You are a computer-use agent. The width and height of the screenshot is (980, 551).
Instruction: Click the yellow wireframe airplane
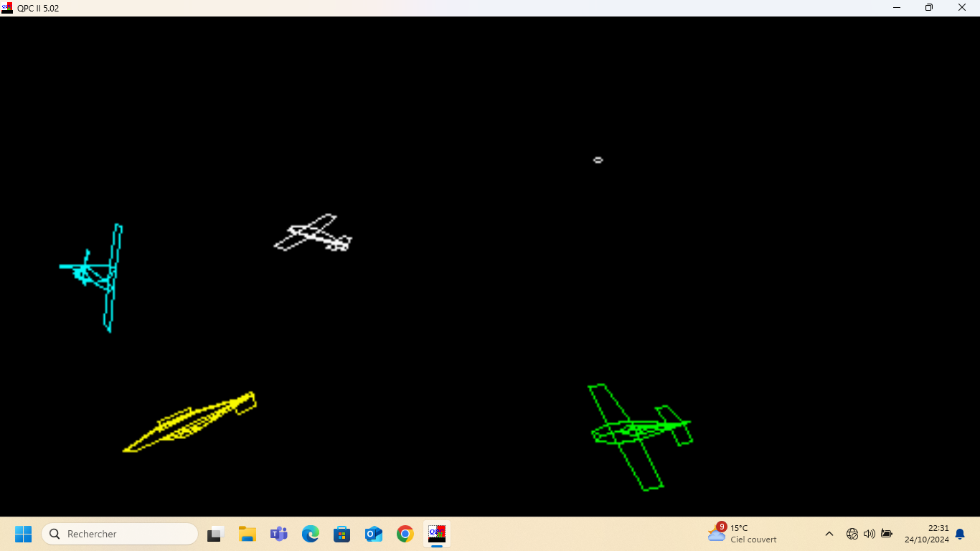pyautogui.click(x=189, y=422)
